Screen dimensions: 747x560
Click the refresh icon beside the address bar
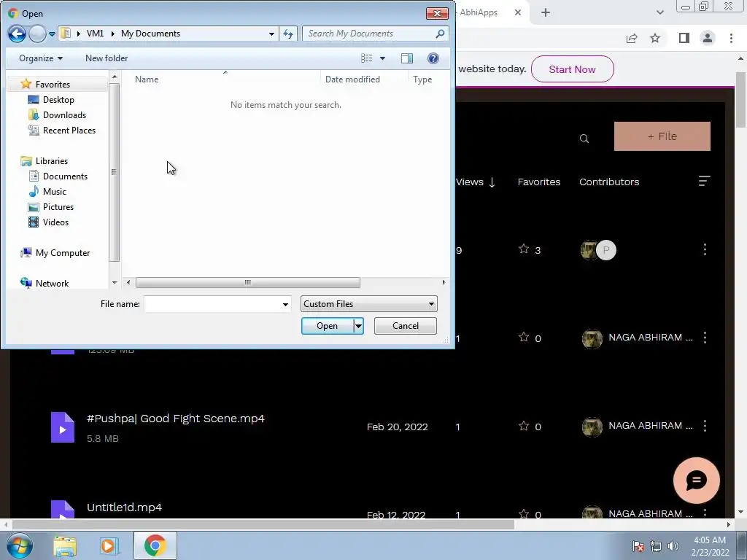[288, 34]
